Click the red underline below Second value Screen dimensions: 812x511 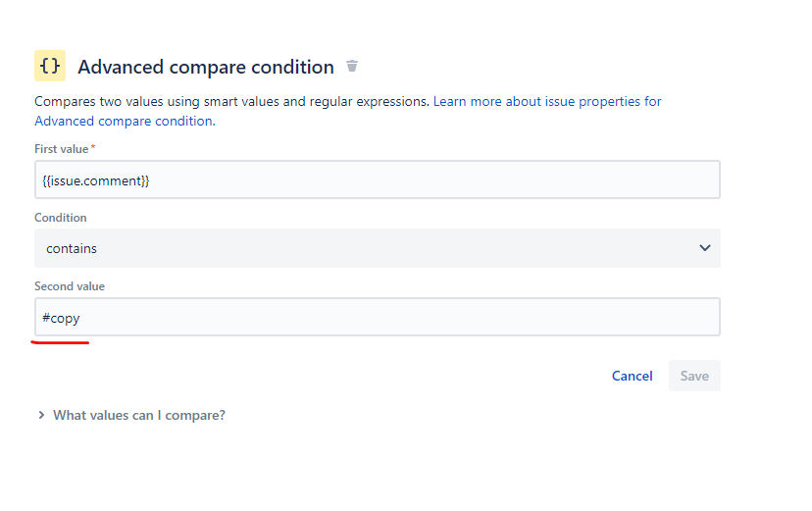tap(61, 342)
